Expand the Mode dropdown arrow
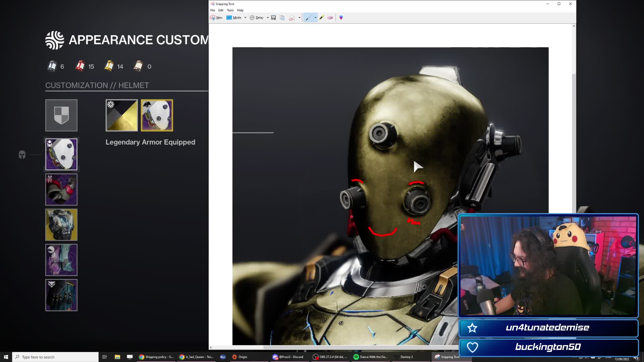Screen dimensions: 644x362 click(245, 17)
